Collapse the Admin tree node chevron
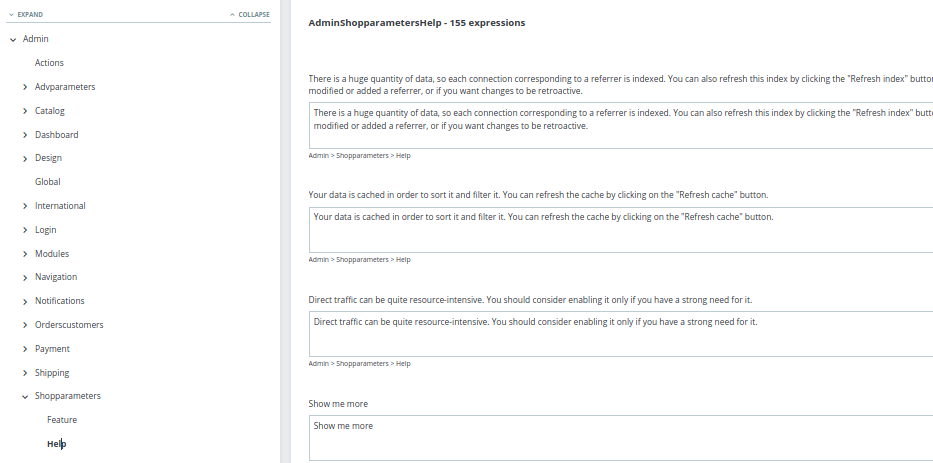 click(12, 39)
